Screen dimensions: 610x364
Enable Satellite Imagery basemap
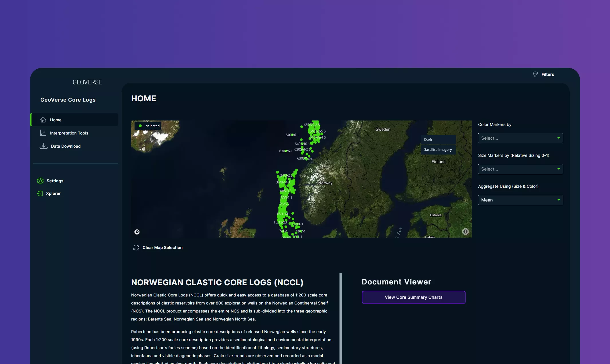[438, 149]
